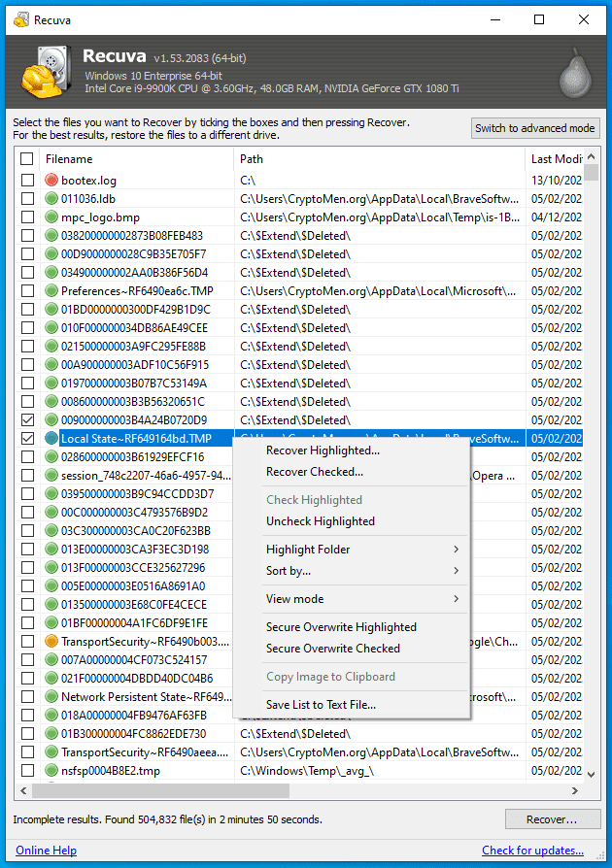Click the green dot for 009000000003B4A24B0720D9
This screenshot has height=868, width=612.
(x=51, y=419)
